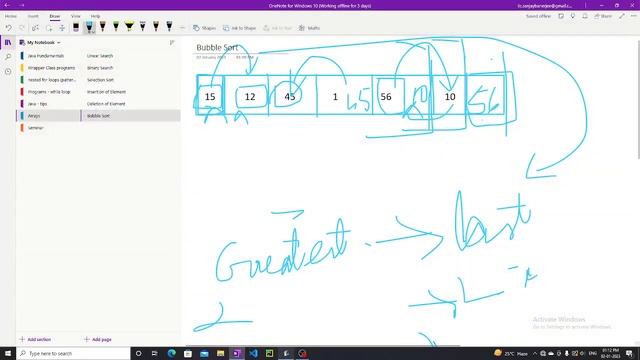This screenshot has width=640, height=360.
Task: Show the notebook navigation pane
Action: coord(8,42)
